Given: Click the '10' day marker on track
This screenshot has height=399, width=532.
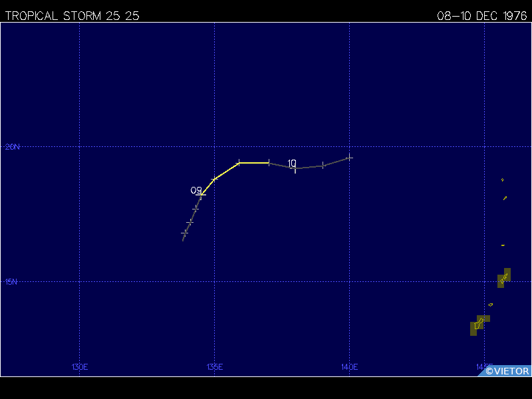Looking at the screenshot, I should click(292, 163).
